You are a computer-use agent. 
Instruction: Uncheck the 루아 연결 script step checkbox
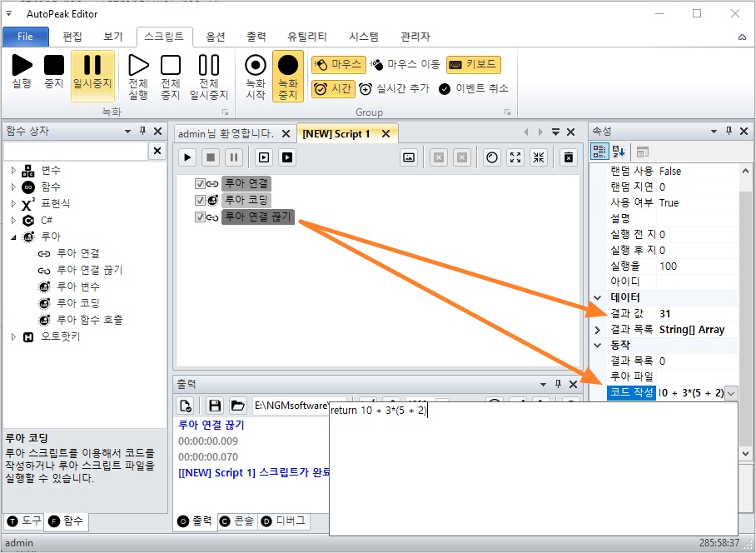[200, 184]
